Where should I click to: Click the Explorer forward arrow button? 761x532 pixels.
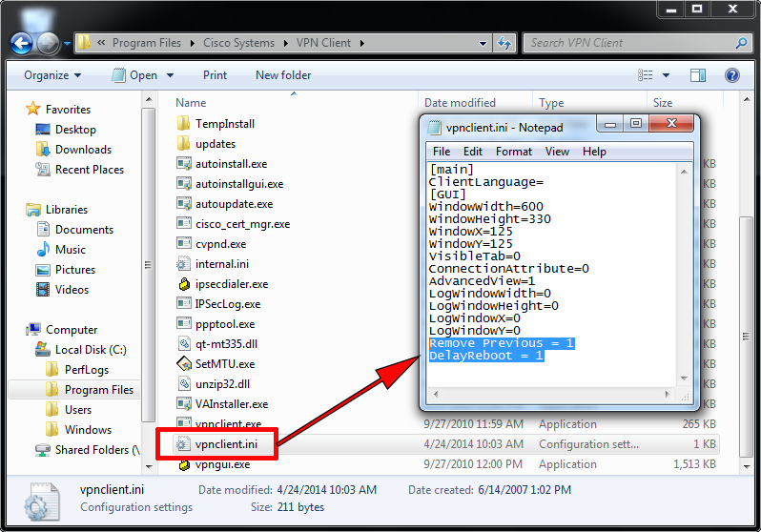(48, 44)
